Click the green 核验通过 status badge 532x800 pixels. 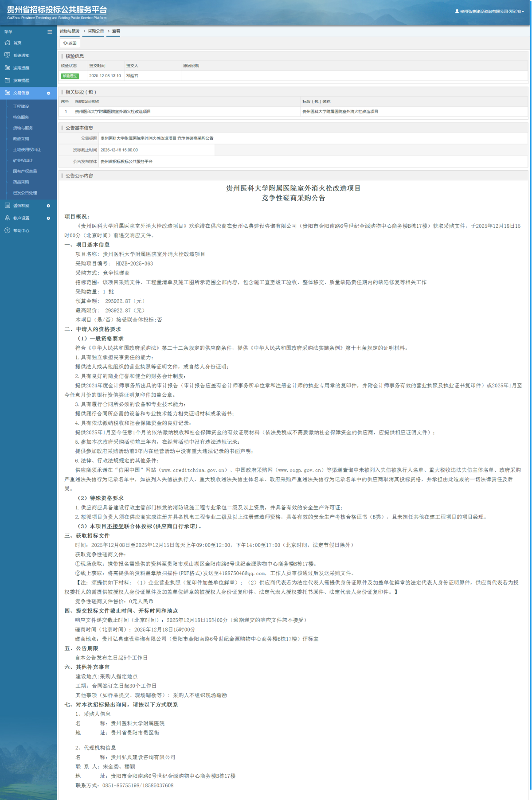pos(70,76)
